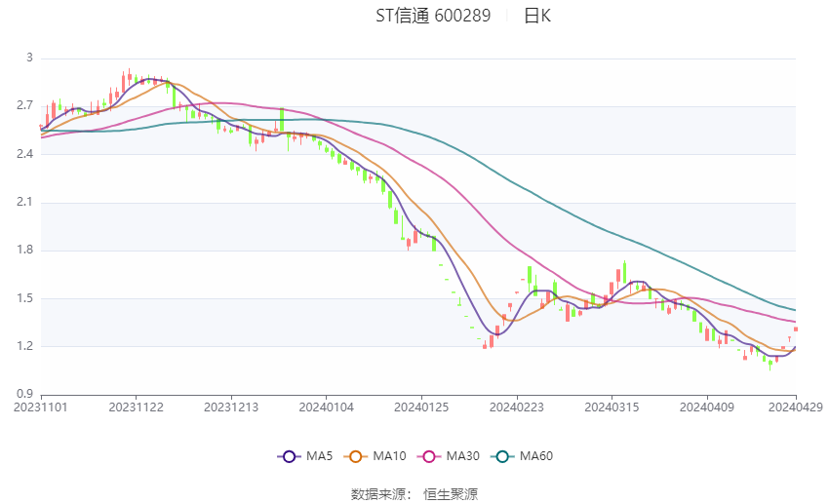Click the data source text 数据来源：恒生聚源

tap(414, 494)
